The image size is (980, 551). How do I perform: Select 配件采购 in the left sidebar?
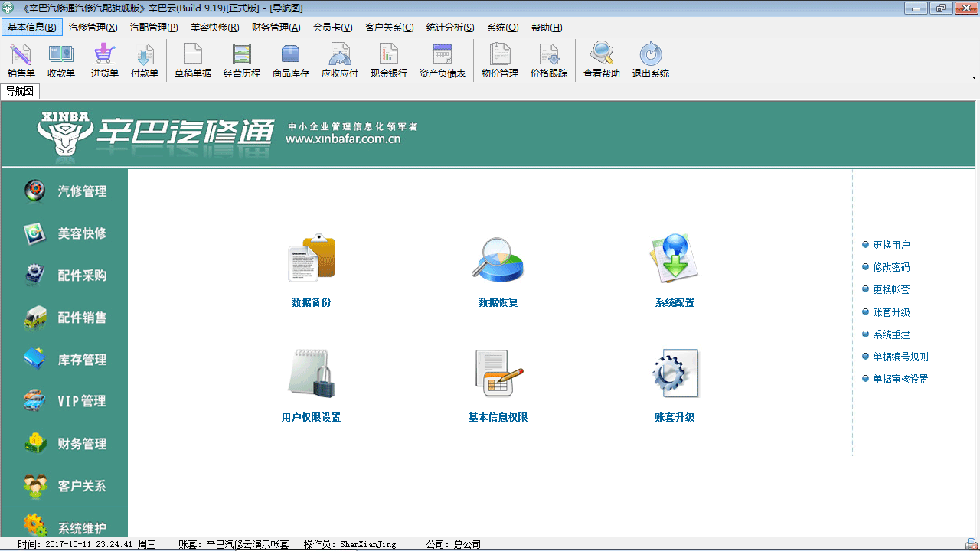click(x=64, y=275)
